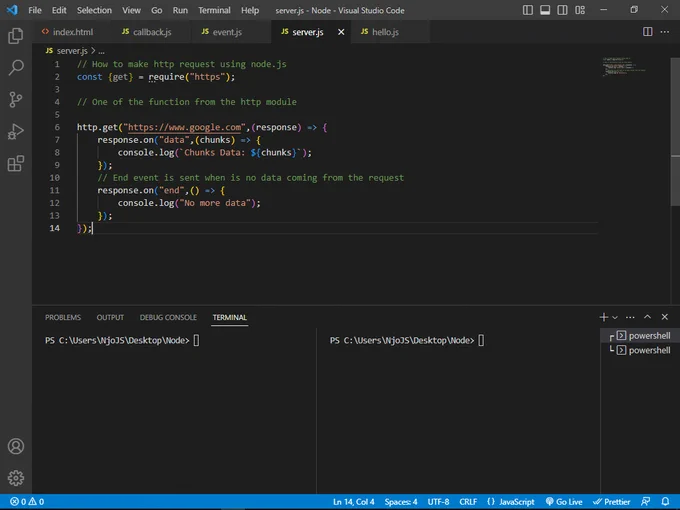Change Spaces: 4 indentation setting
Viewport: 680px width, 510px height.
click(401, 502)
